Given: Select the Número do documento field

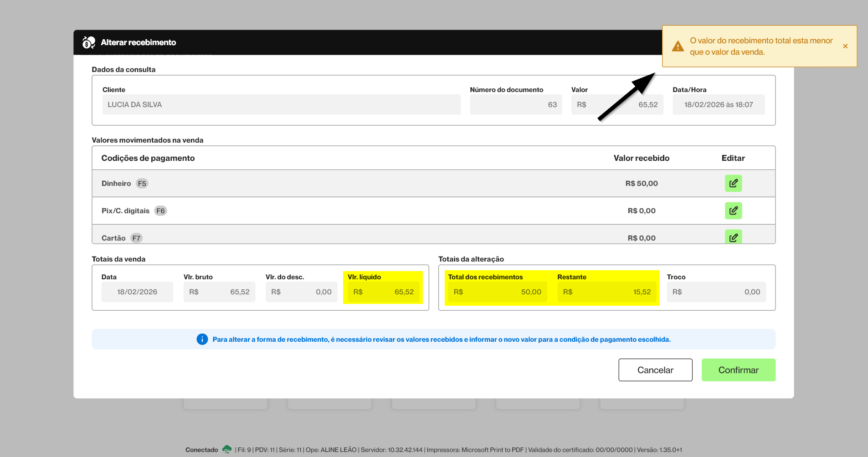Looking at the screenshot, I should (515, 104).
